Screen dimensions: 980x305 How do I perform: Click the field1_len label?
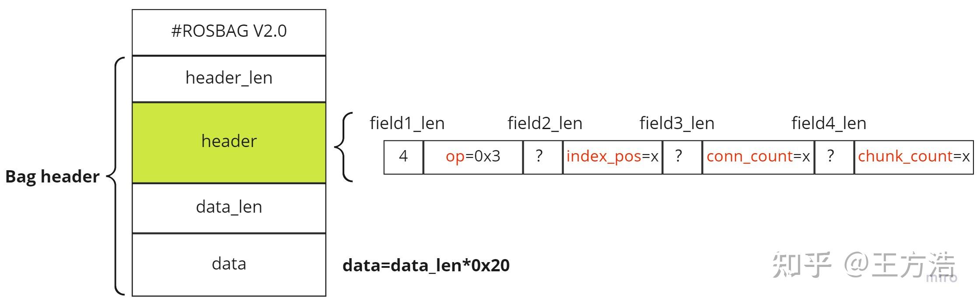(x=407, y=124)
